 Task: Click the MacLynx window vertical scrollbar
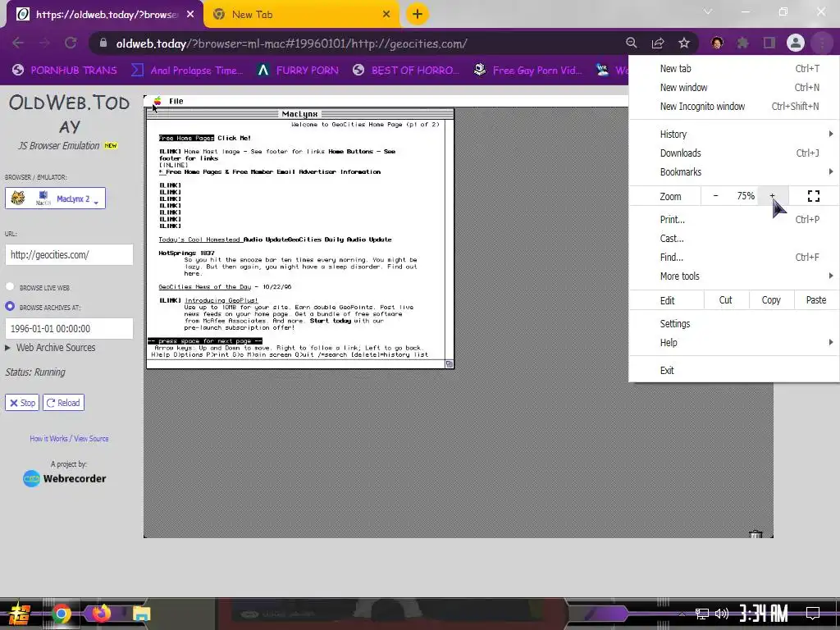pos(450,239)
